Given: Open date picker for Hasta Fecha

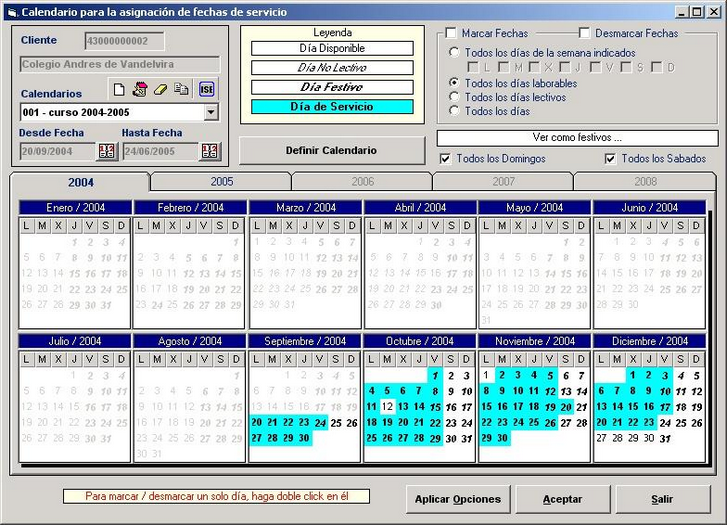Looking at the screenshot, I should tap(210, 151).
